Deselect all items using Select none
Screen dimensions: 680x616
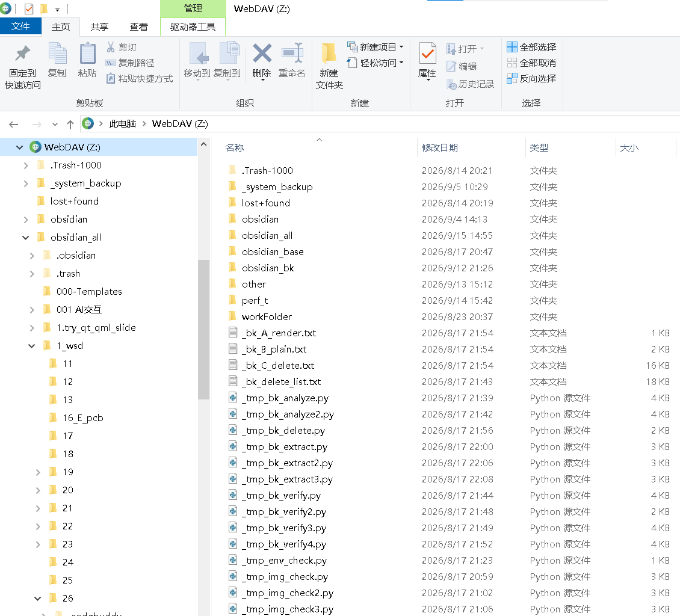[x=532, y=63]
